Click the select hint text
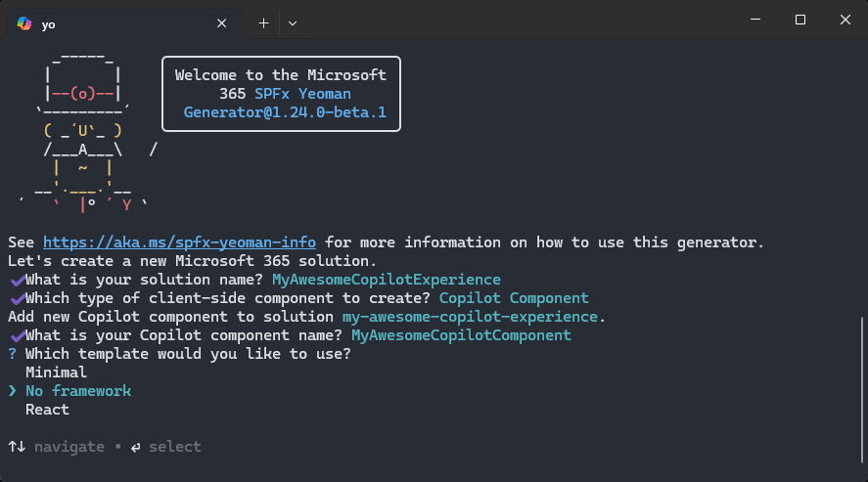The image size is (868, 482). point(175,447)
